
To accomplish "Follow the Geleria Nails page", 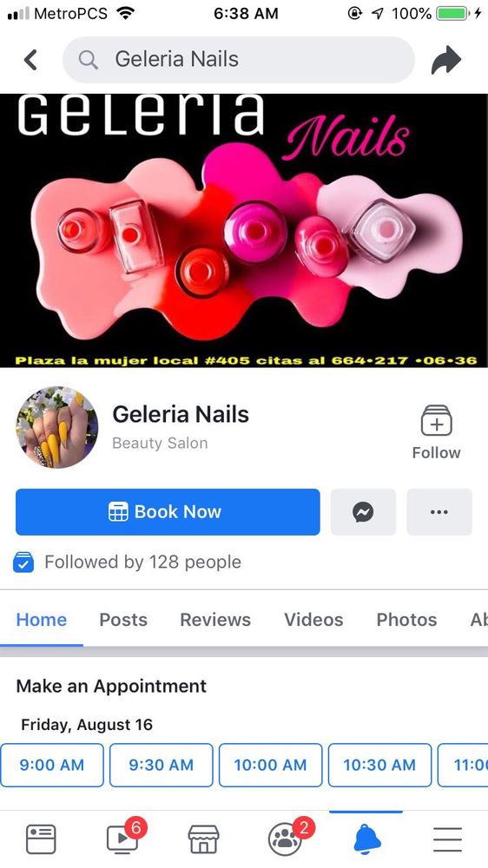I will (437, 432).
